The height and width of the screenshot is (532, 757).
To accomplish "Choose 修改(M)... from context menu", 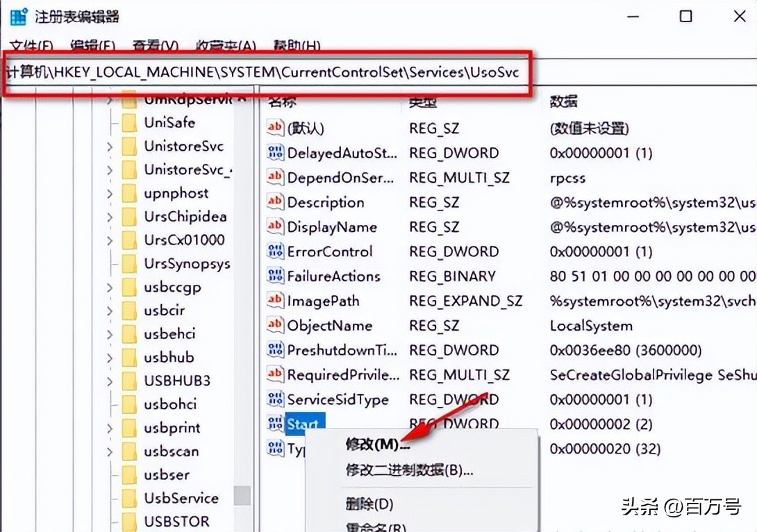I will pyautogui.click(x=377, y=444).
